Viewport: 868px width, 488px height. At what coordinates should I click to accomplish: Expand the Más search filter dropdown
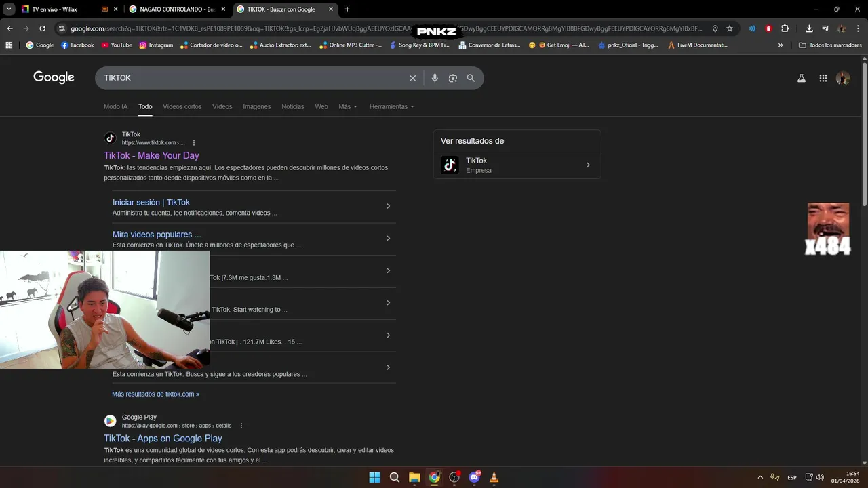pos(348,106)
